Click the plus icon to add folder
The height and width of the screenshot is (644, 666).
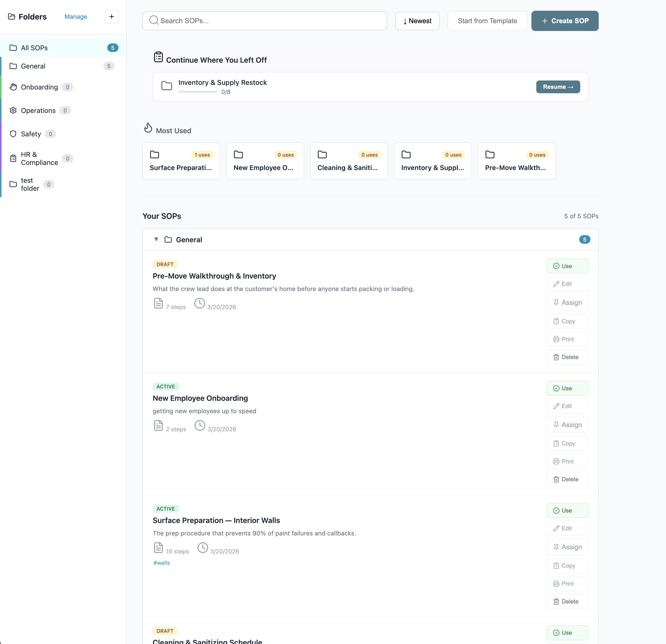coord(111,17)
